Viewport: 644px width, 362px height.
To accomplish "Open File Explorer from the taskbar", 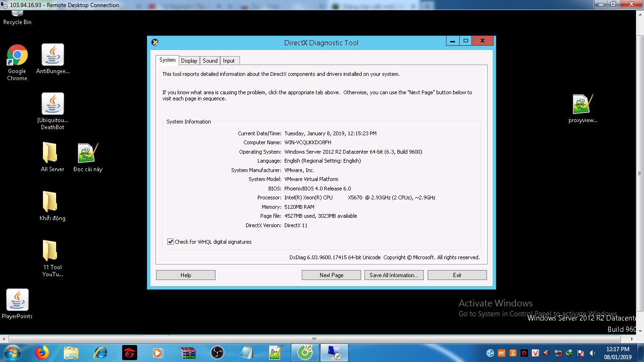I will [71, 353].
